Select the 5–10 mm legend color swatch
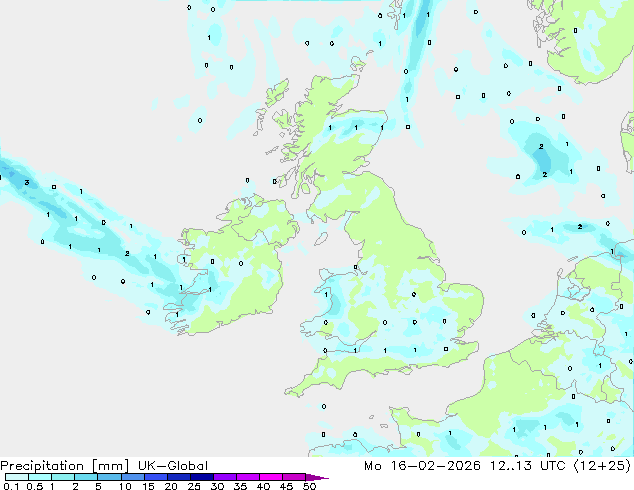 click(109, 477)
